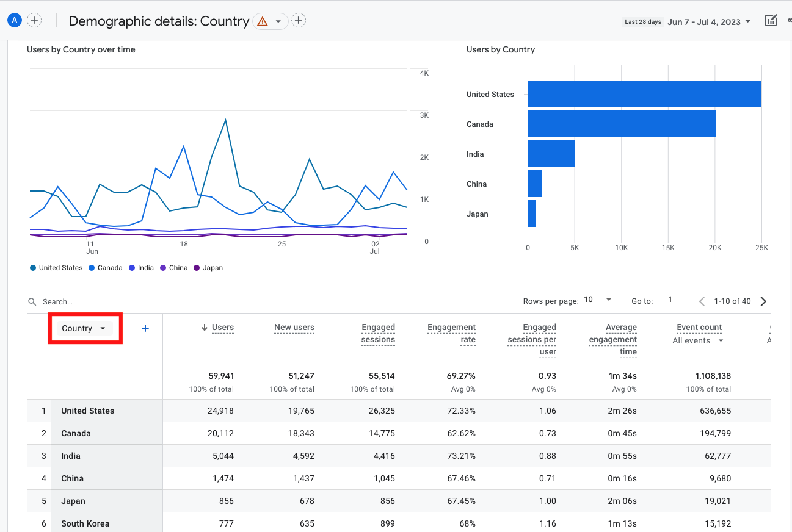792x532 pixels.
Task: Expand the Rows per page dropdown
Action: (598, 300)
